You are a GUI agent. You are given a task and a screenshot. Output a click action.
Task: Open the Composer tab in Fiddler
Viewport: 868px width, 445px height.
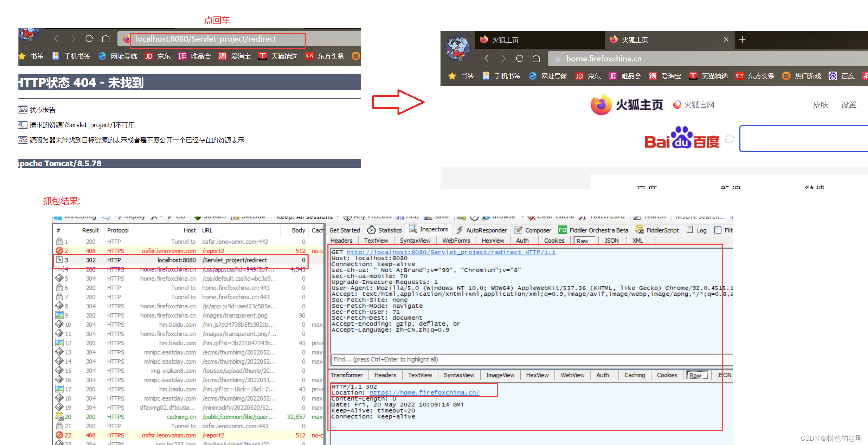tap(533, 230)
